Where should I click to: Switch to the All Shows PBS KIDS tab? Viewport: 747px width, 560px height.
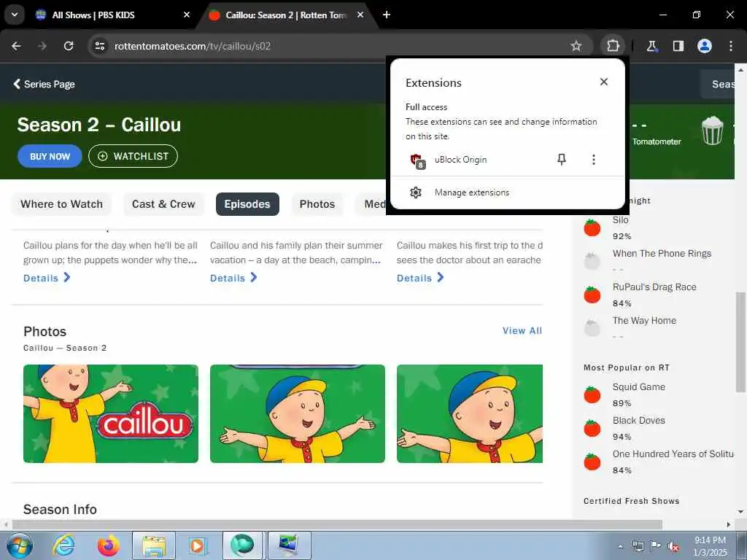tap(94, 15)
